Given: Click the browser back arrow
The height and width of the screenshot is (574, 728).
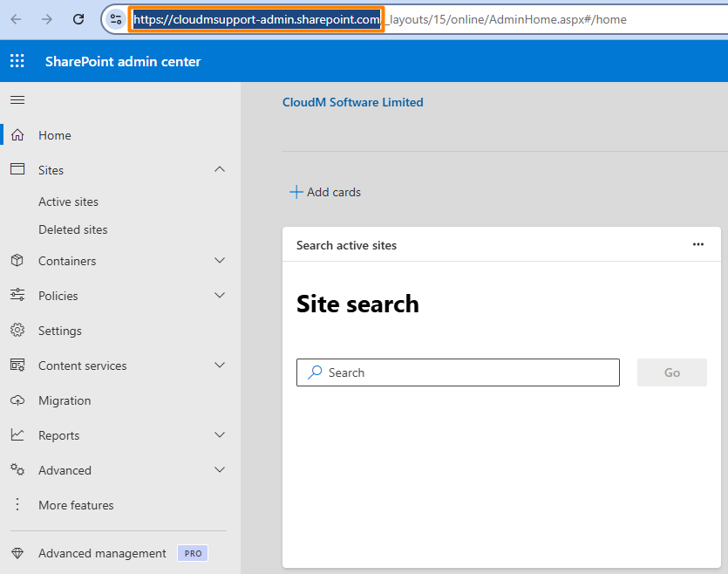Looking at the screenshot, I should point(16,19).
